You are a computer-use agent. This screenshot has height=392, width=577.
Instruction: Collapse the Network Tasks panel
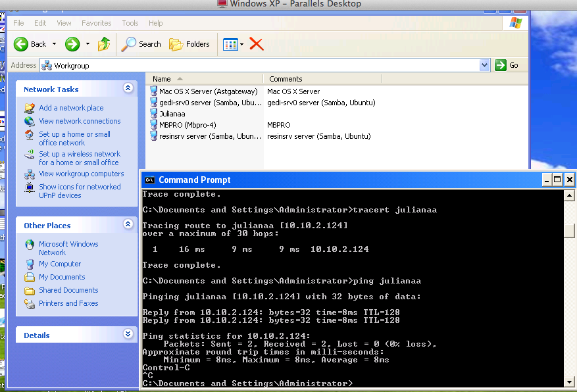coord(128,88)
